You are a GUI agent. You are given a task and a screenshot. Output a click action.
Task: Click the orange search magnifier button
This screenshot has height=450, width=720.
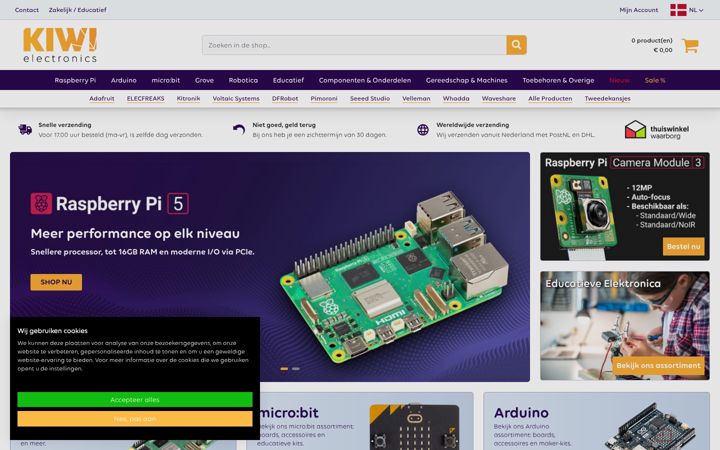coord(517,45)
